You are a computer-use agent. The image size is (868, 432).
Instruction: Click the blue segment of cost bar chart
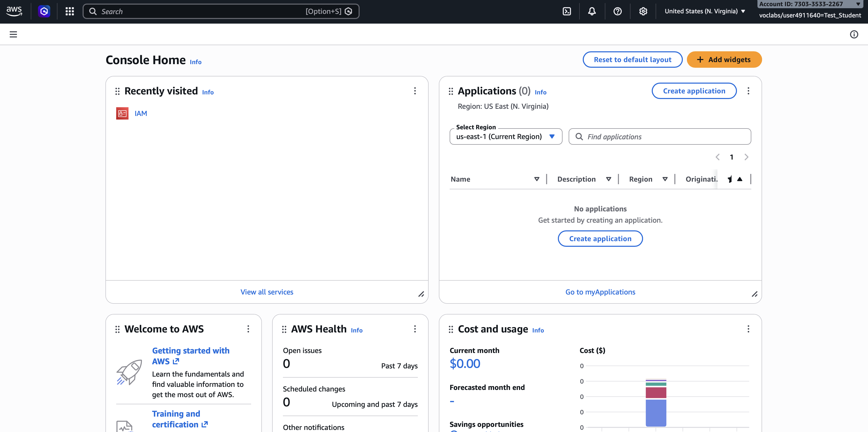coord(656,413)
